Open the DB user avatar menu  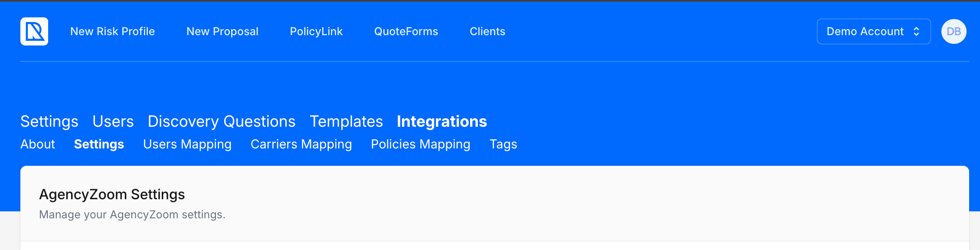point(954,31)
